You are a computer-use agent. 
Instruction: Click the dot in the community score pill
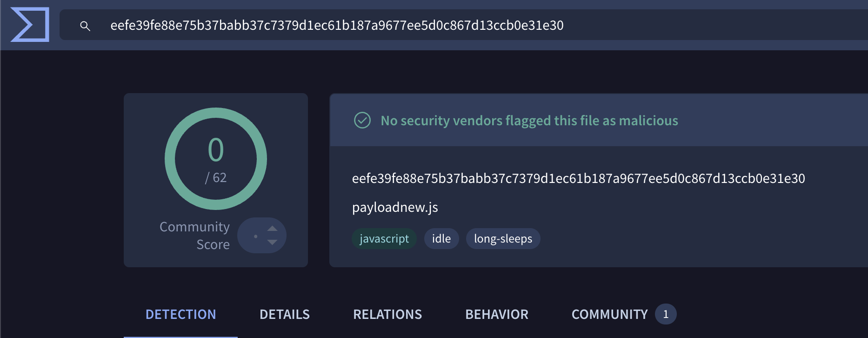[x=255, y=236]
